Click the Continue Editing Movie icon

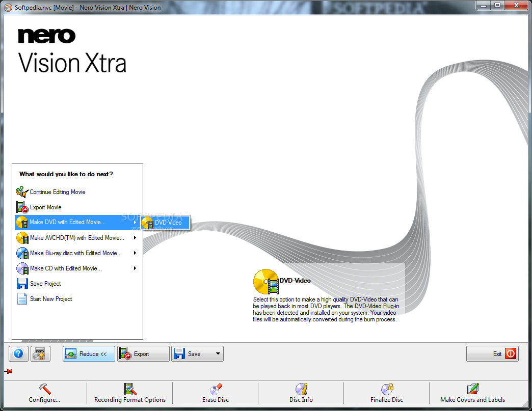(x=22, y=191)
